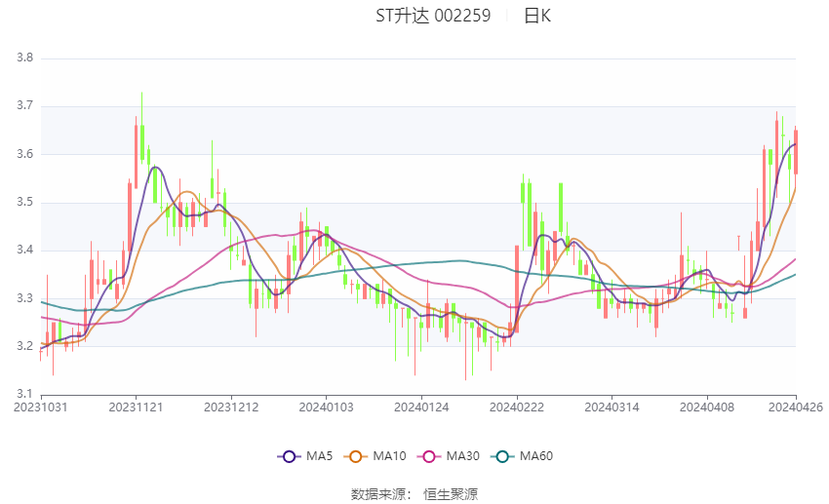Toggle the MA5 legend series
This screenshot has width=829, height=504.
click(x=305, y=456)
